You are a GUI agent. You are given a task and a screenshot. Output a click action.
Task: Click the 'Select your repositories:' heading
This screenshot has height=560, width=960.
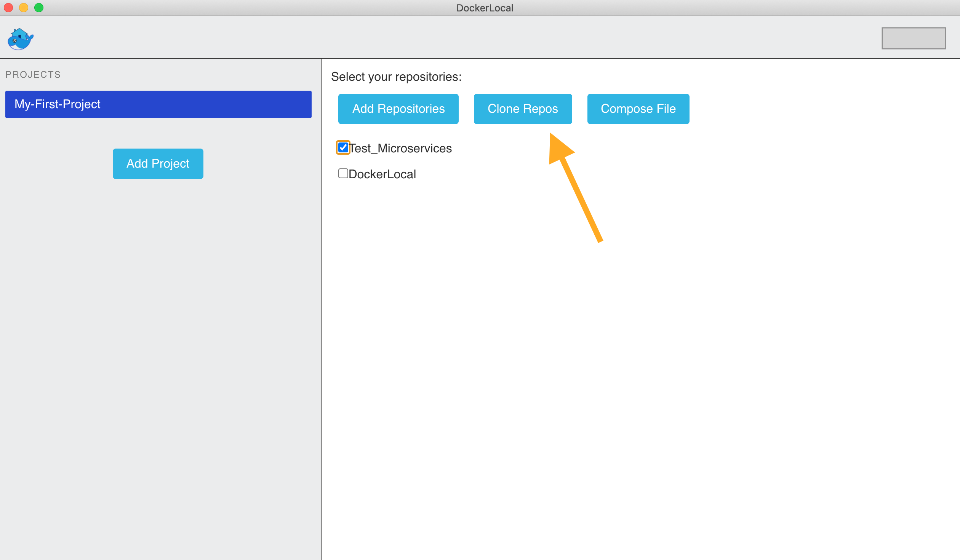coord(396,76)
